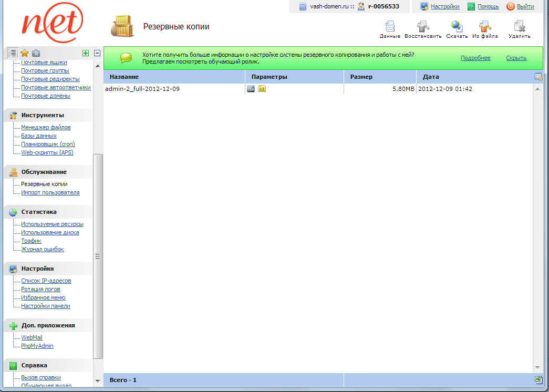
Task: Collapse the Инструменты section header
Action: point(43,115)
